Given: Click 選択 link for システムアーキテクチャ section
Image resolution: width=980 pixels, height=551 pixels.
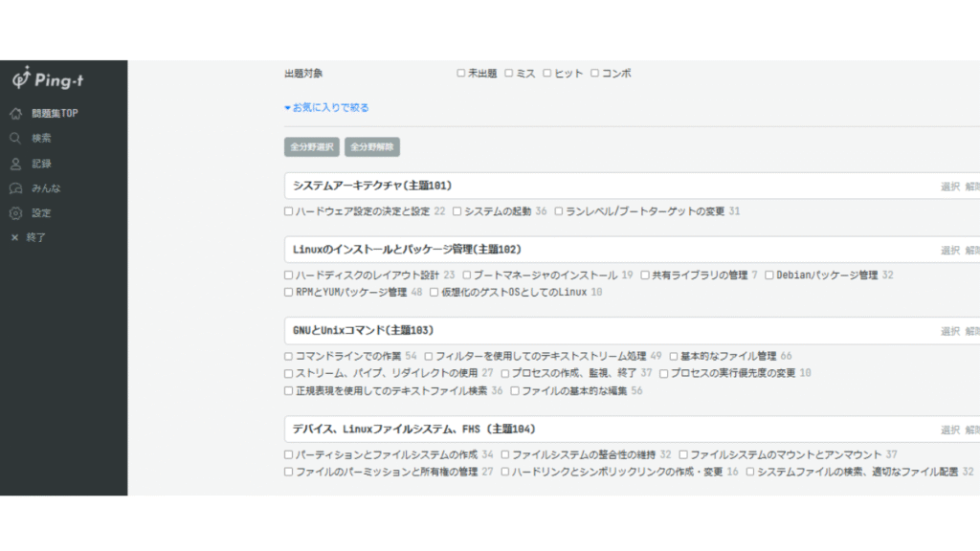Looking at the screenshot, I should click(x=948, y=187).
